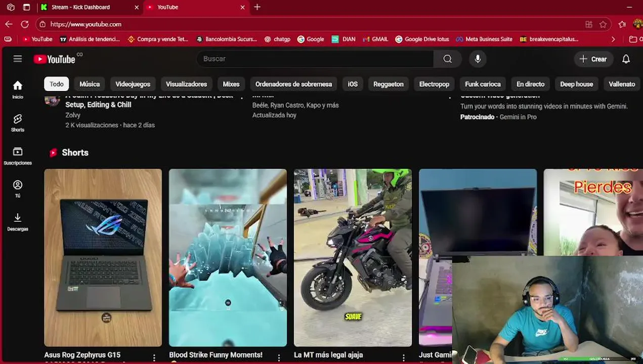Viewport: 643px width, 364px height.
Task: Open options for La MT más legal short
Action: pyautogui.click(x=404, y=357)
